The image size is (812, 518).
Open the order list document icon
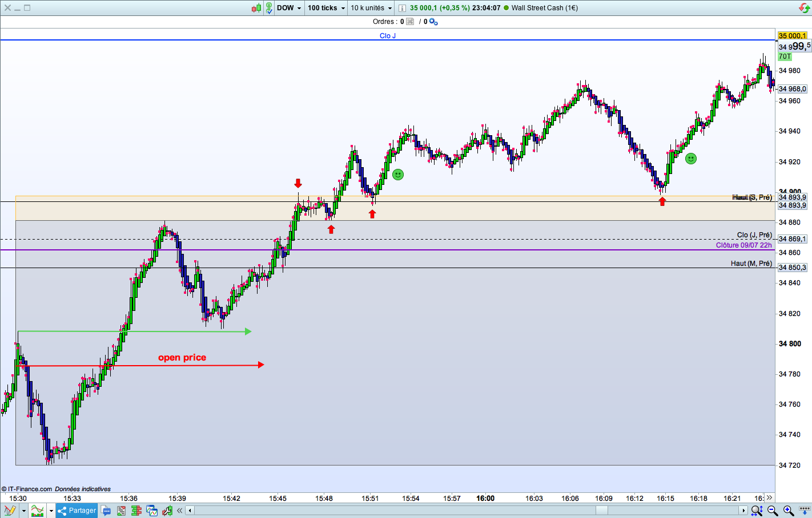tap(121, 511)
